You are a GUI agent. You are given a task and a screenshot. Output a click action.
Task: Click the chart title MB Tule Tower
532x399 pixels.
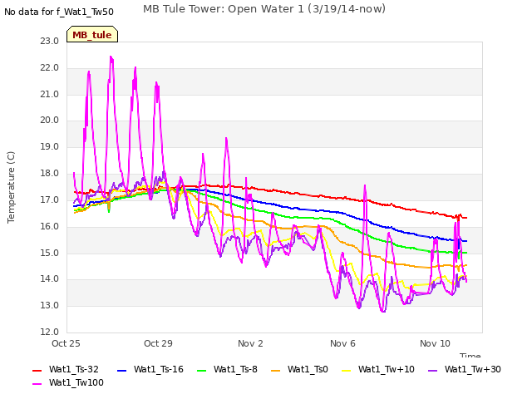pyautogui.click(x=264, y=9)
